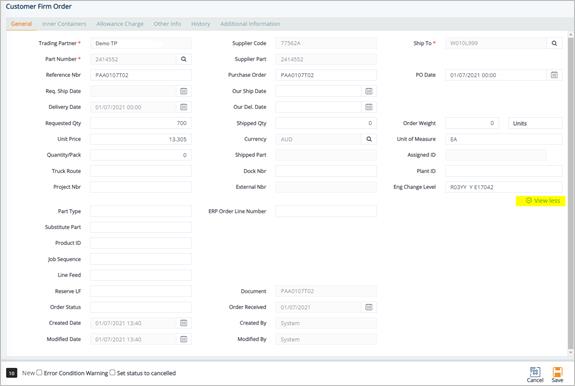Click the Project Nbr input field
Screen dimensions: 575x386
pyautogui.click(x=141, y=187)
